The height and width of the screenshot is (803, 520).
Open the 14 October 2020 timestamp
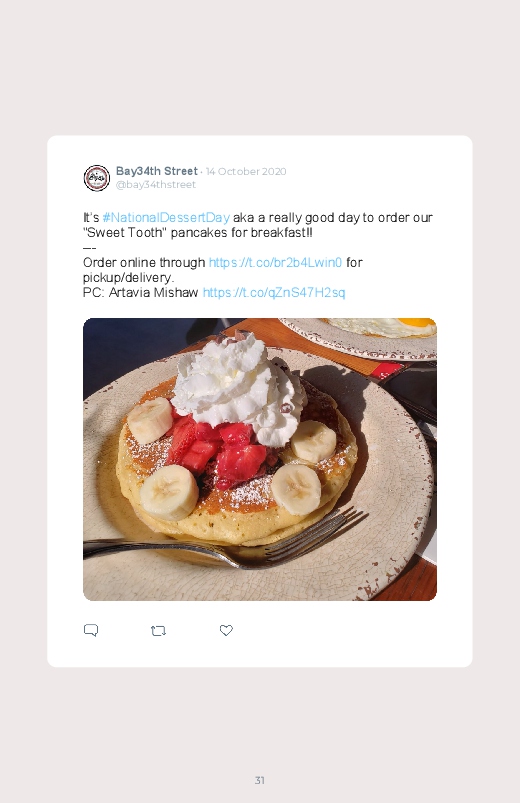coord(246,172)
